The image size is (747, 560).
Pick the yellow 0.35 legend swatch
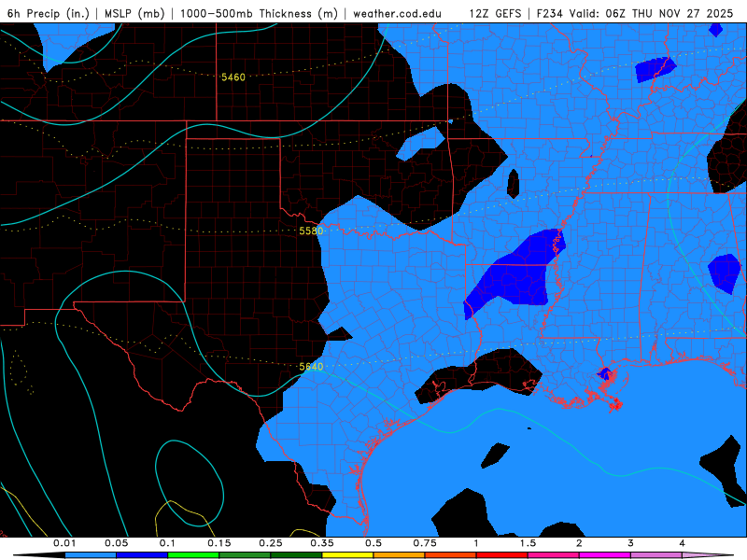click(x=347, y=555)
